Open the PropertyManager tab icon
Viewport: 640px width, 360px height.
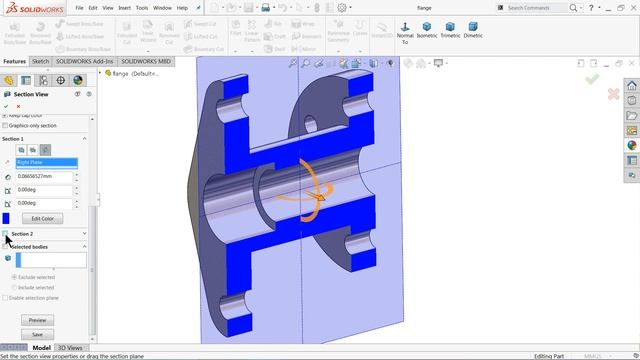26,80
